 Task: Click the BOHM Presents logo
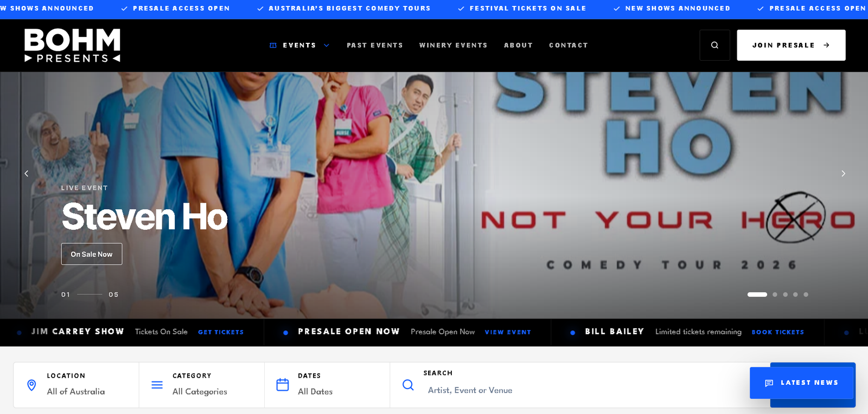pyautogui.click(x=72, y=46)
